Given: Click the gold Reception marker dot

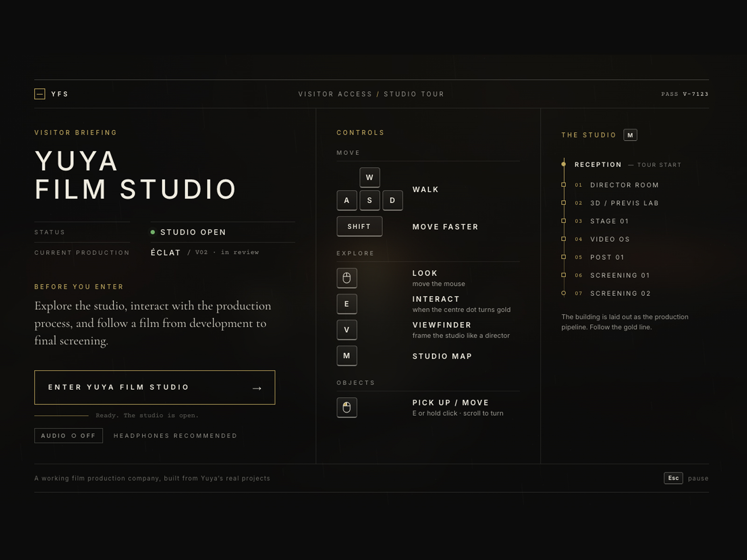Looking at the screenshot, I should [564, 164].
